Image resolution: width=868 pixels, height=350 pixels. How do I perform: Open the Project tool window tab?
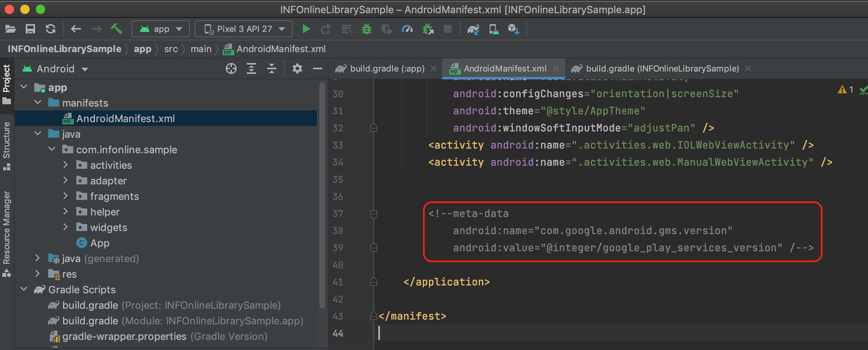click(7, 85)
